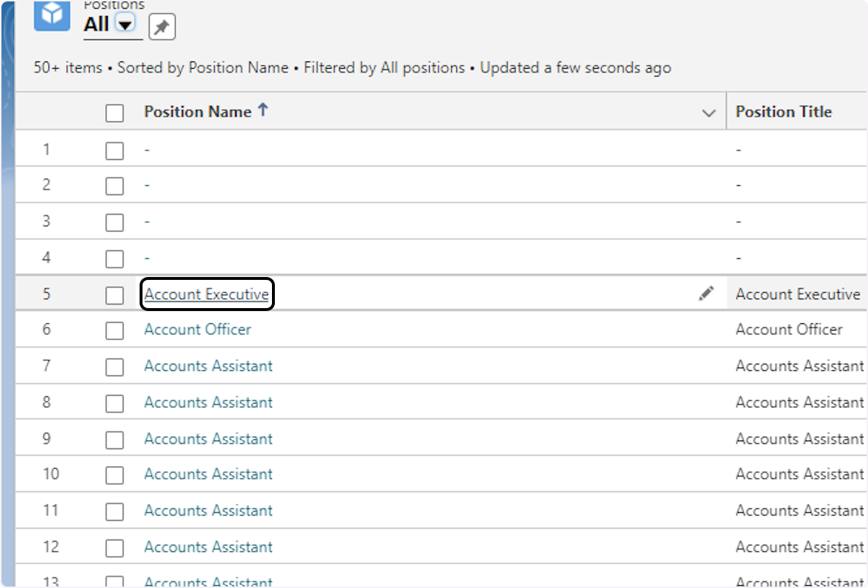868x588 pixels.
Task: Open the Accounts Assistant record in row 12
Action: 208,547
